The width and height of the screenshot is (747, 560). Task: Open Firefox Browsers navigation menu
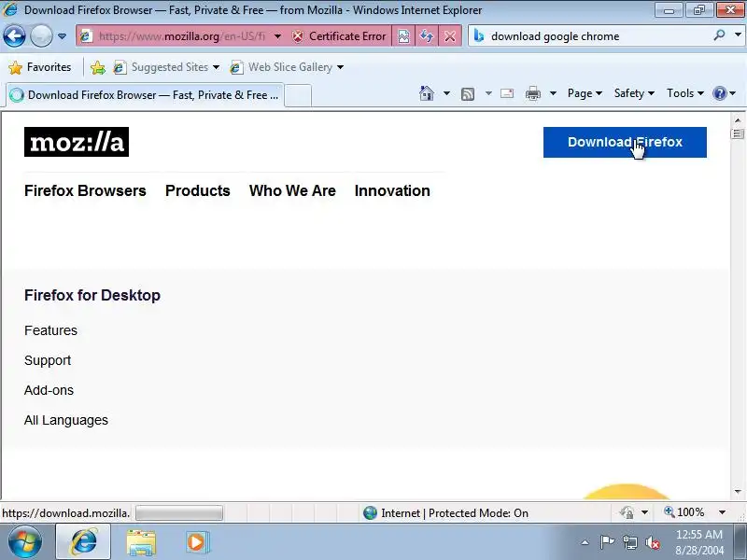pyautogui.click(x=85, y=190)
